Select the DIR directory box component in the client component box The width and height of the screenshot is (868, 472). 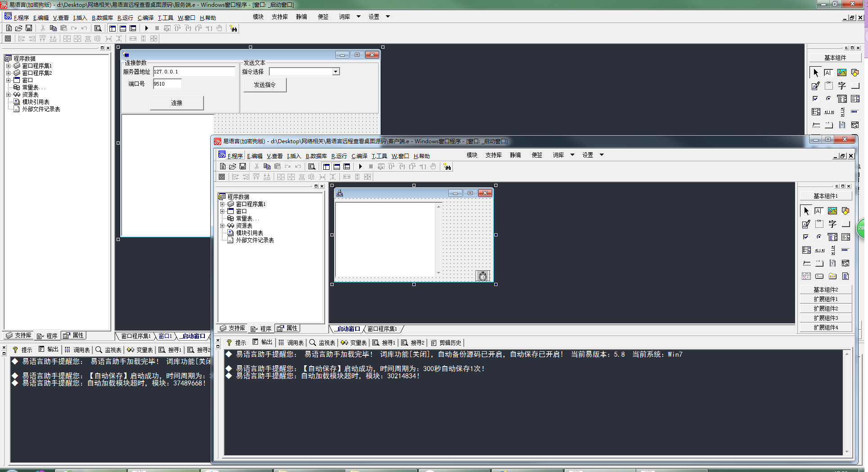coord(832,276)
